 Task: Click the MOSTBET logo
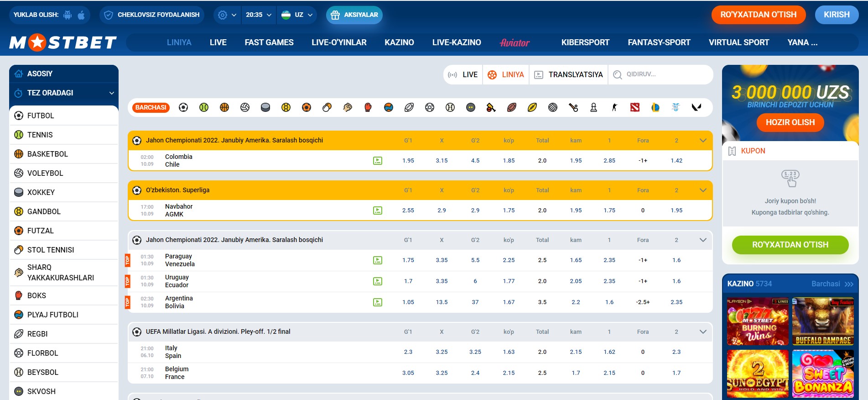(63, 42)
